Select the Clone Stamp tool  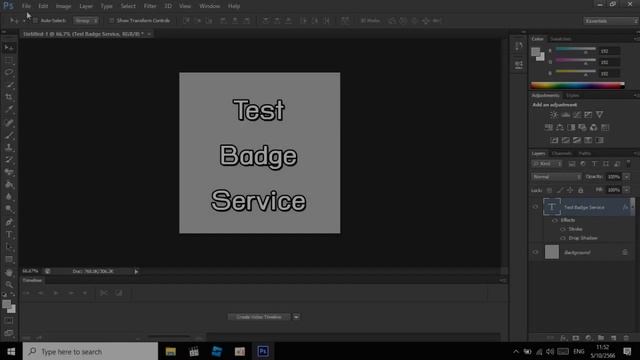tap(9, 147)
